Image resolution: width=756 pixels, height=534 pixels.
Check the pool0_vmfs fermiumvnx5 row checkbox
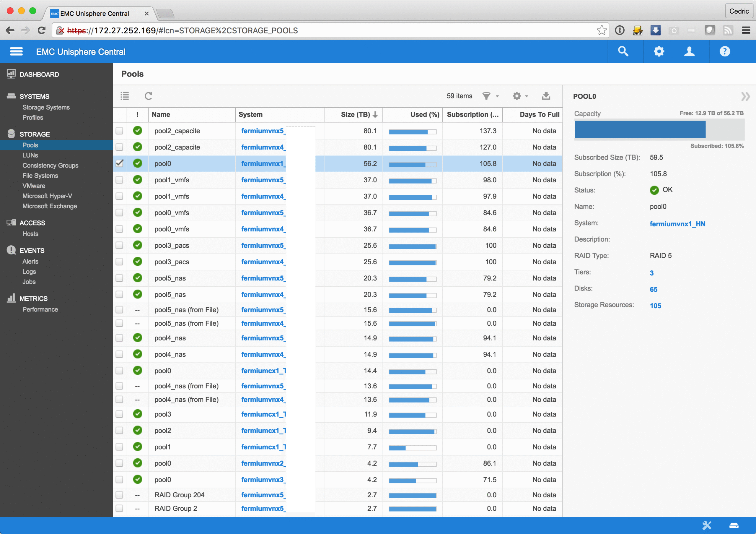[x=119, y=213]
